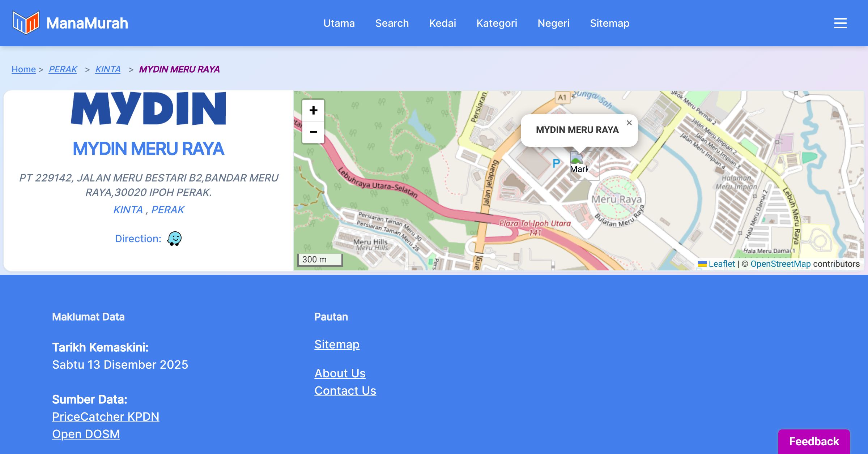Viewport: 868px width, 454px height.
Task: Zoom out on the map
Action: click(x=314, y=132)
